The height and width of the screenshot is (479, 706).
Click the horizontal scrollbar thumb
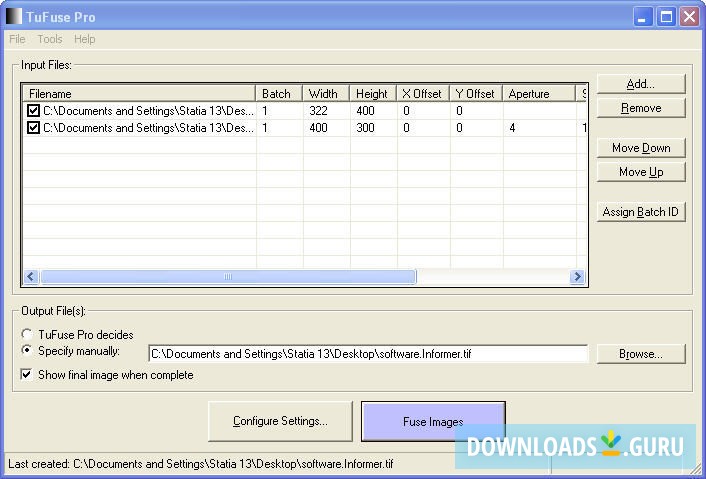pos(228,276)
